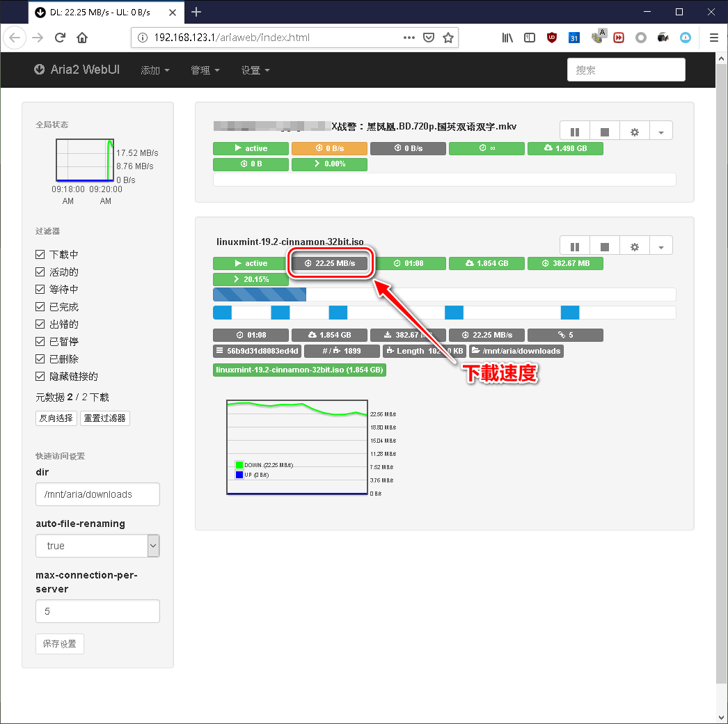
Task: Click the Aria2 WebUI logo title
Action: click(x=77, y=70)
